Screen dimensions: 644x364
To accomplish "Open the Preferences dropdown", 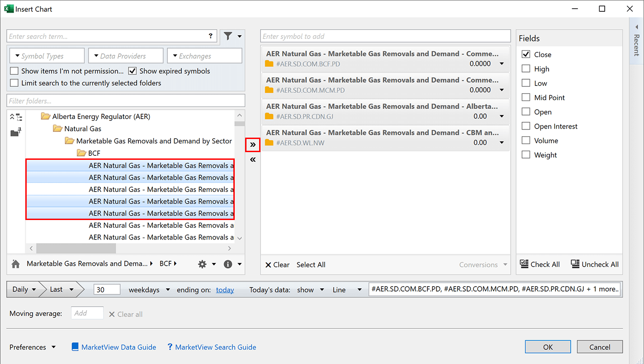I will 33,347.
